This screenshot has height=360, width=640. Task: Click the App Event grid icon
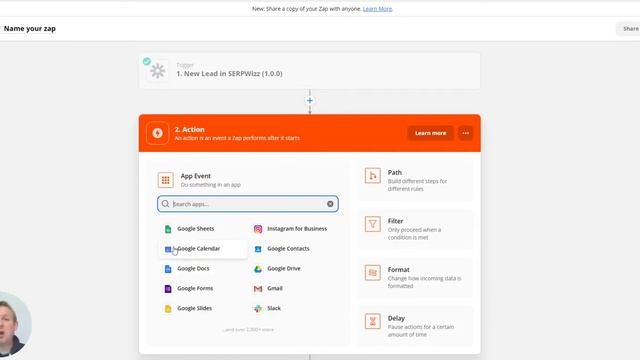tap(166, 180)
